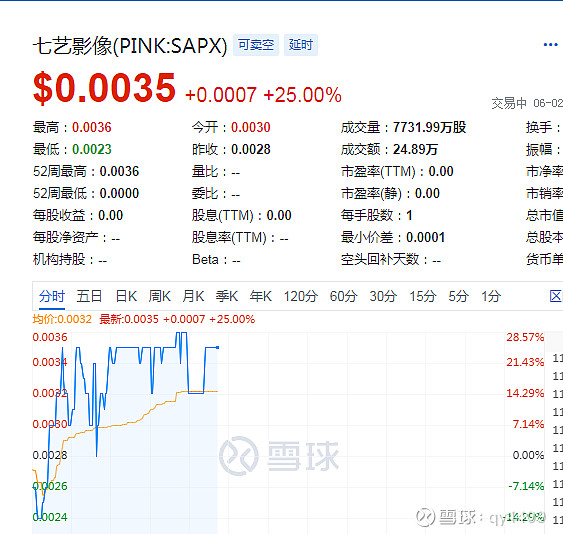
Task: Click the 7.14% positive axis label
Action: [x=528, y=424]
